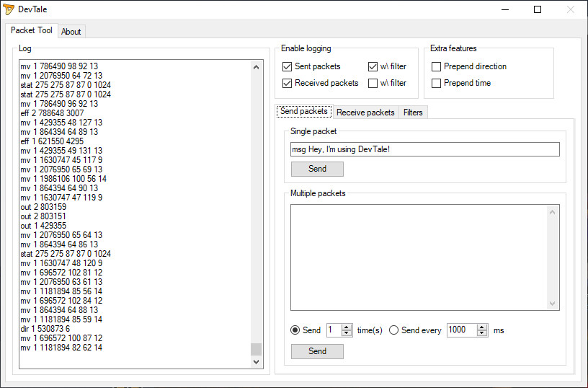
Task: Increase the send times count with up arrow
Action: point(347,327)
